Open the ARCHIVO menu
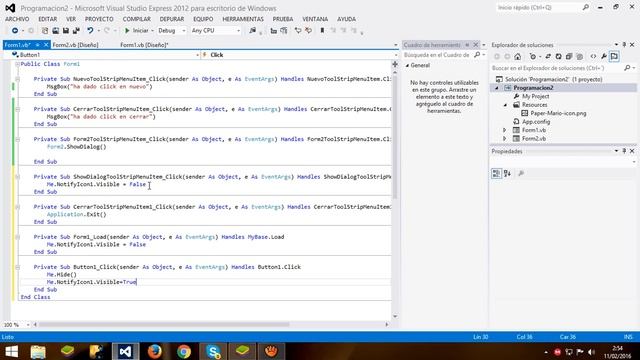 click(17, 19)
